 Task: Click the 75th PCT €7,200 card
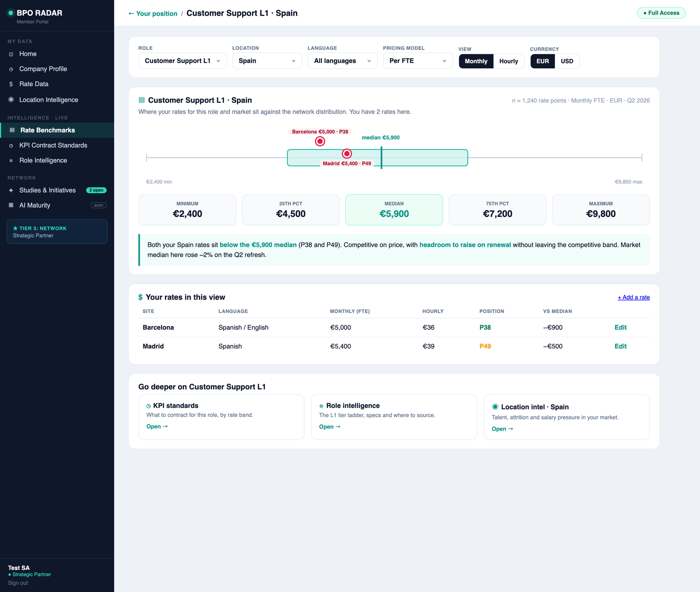click(x=497, y=210)
